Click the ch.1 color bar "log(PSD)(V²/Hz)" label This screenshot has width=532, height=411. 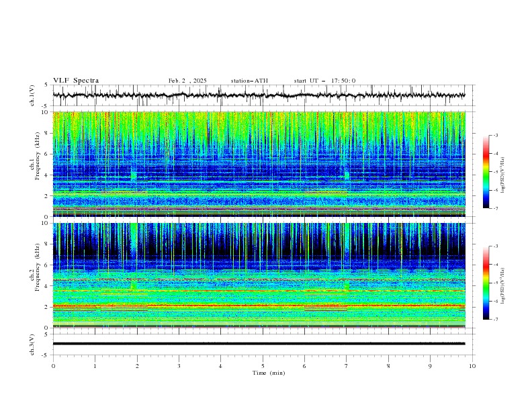tap(502, 174)
